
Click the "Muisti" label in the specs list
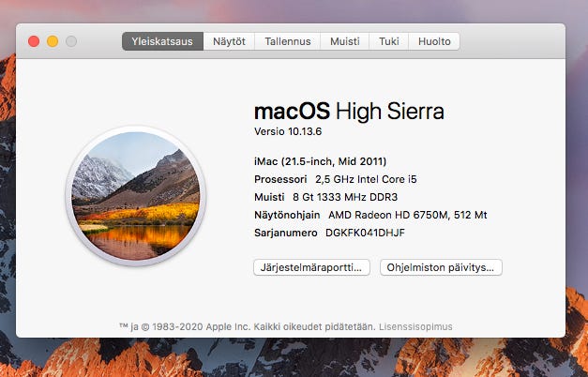point(269,197)
